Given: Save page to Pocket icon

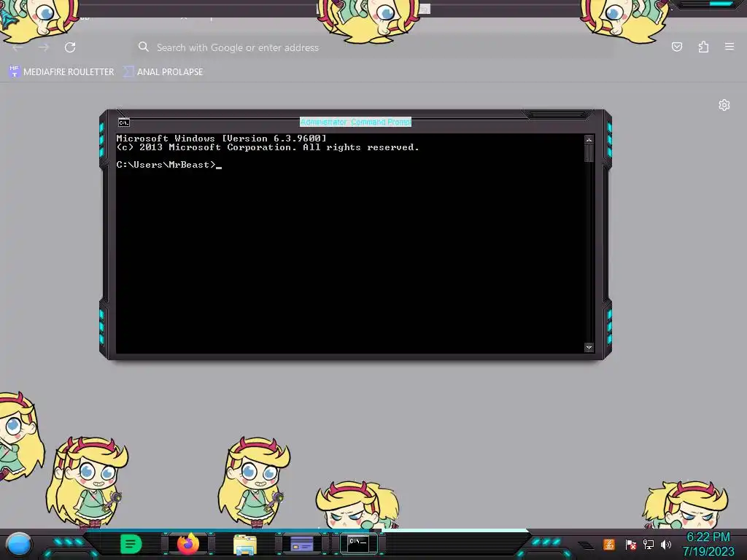Looking at the screenshot, I should coord(676,47).
